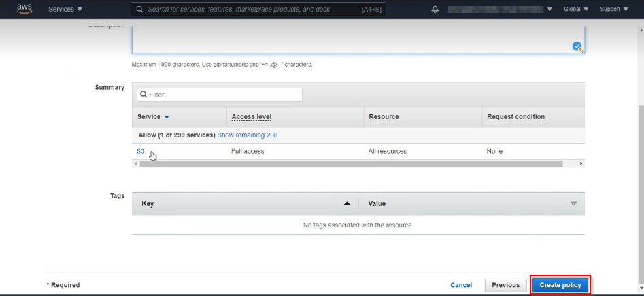The width and height of the screenshot is (644, 296).
Task: Open the Global region dropdown
Action: [576, 9]
